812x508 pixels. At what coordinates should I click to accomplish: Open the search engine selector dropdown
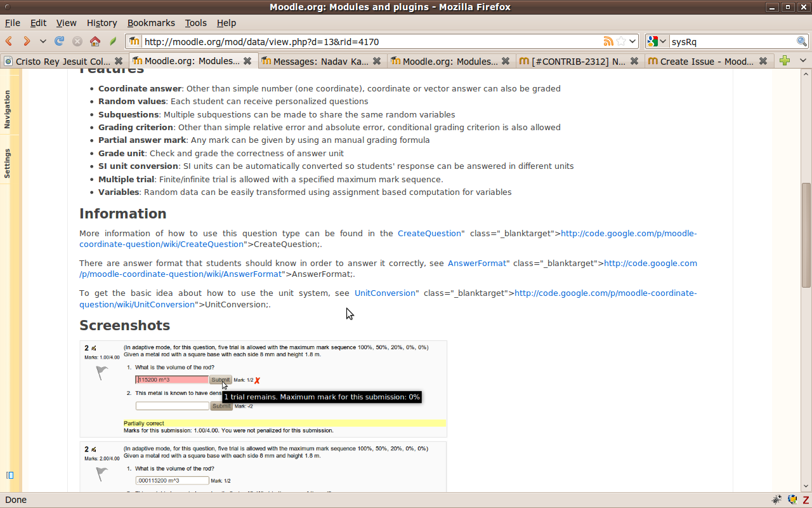click(x=657, y=41)
